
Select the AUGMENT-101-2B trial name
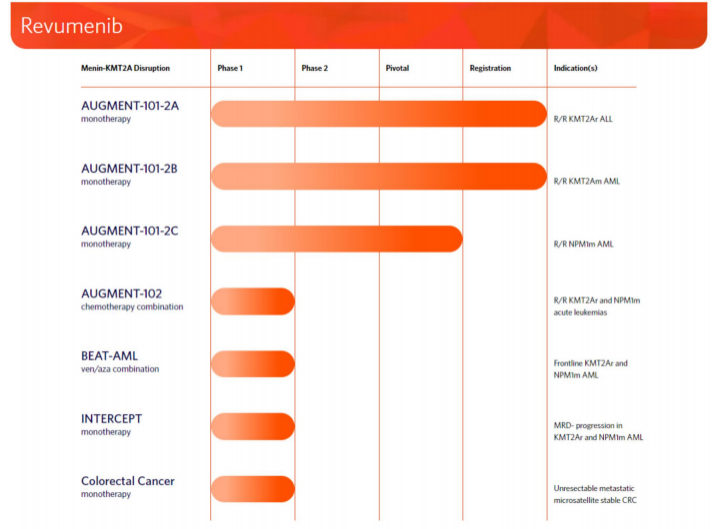(x=129, y=168)
